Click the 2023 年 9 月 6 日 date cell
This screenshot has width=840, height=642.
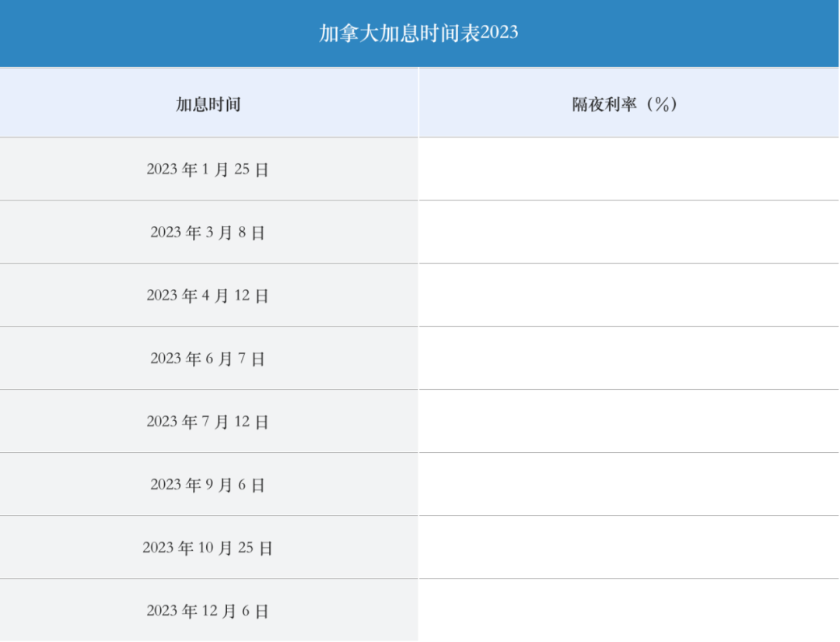coord(208,485)
